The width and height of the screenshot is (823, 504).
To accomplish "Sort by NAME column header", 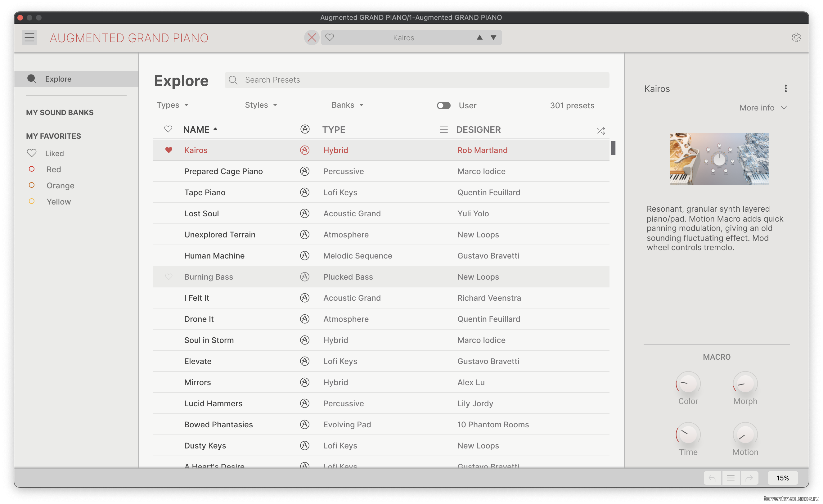I will (x=200, y=130).
